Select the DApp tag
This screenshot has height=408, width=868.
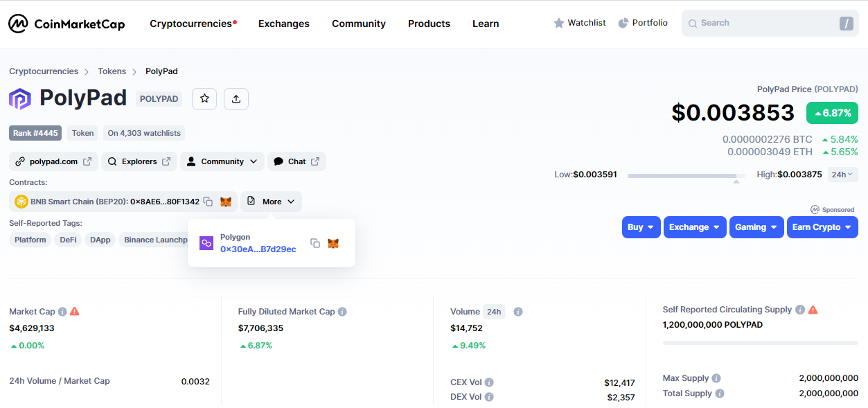(100, 240)
